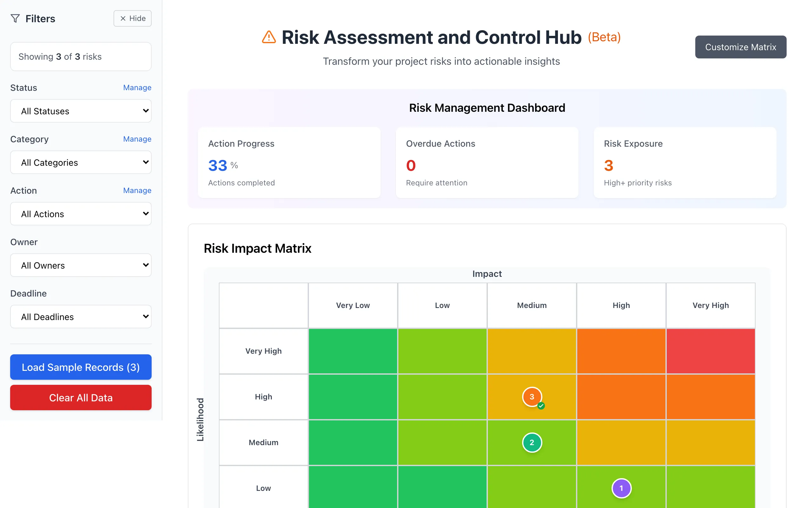Click the funnel Filters icon

click(15, 18)
